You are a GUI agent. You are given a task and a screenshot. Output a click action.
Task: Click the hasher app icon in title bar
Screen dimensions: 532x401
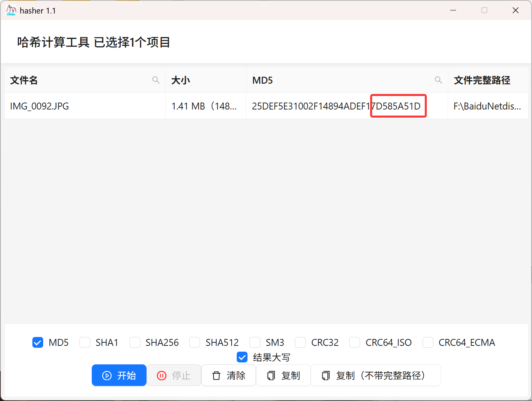pyautogui.click(x=11, y=10)
